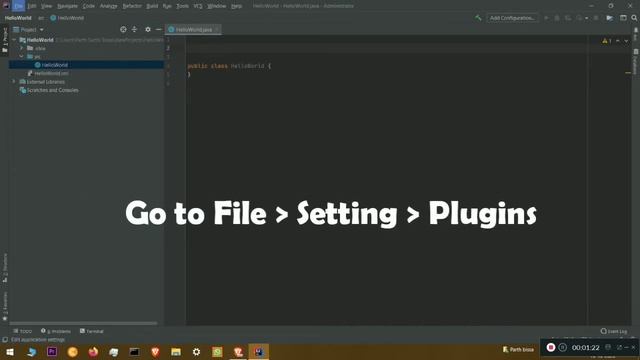This screenshot has height=360, width=640.
Task: Collapse the HelloWorld project root node
Action: [x=15, y=40]
